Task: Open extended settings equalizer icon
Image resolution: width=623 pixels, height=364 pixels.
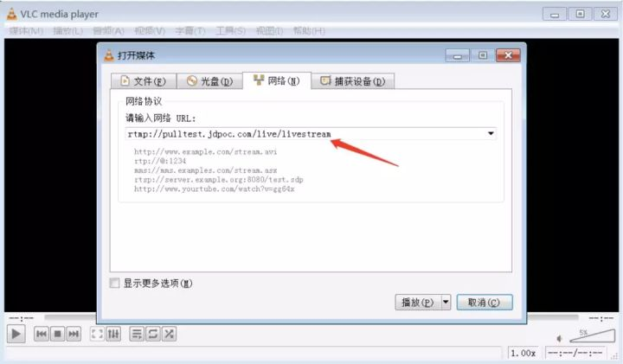Action: [x=113, y=334]
